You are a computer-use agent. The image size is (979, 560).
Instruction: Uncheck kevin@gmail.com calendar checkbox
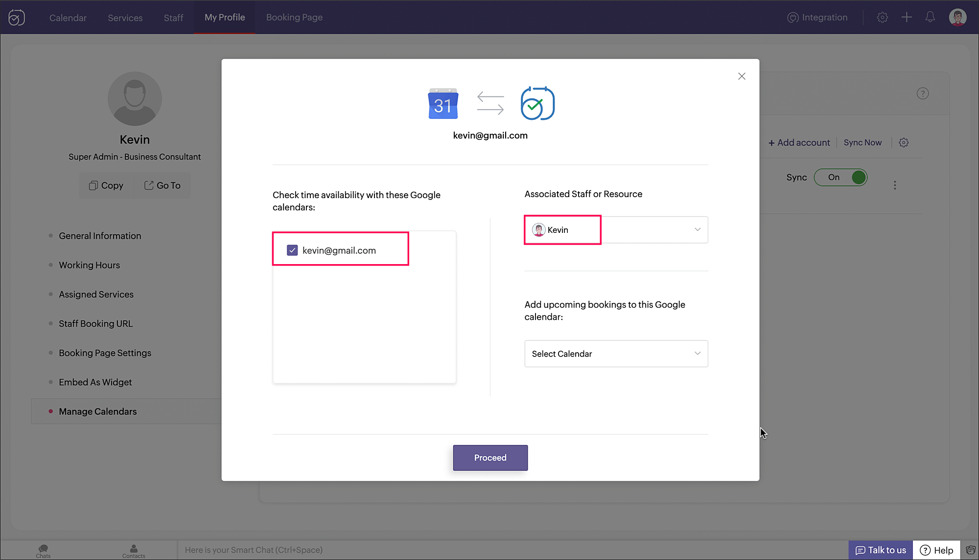(292, 250)
